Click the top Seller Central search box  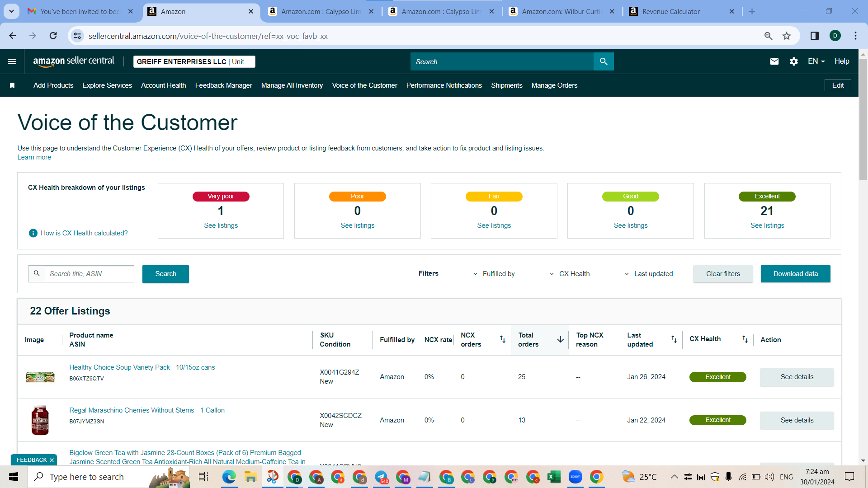[x=502, y=61]
